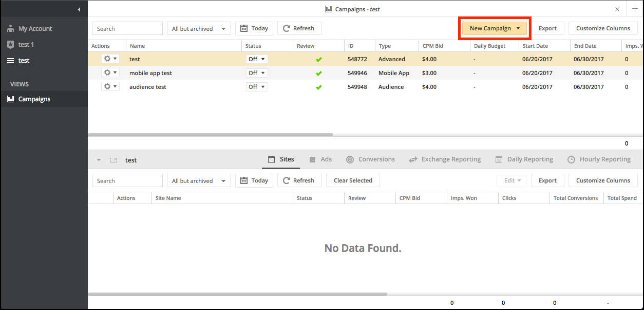Expand the lower panel collapse triangle

coord(99,160)
